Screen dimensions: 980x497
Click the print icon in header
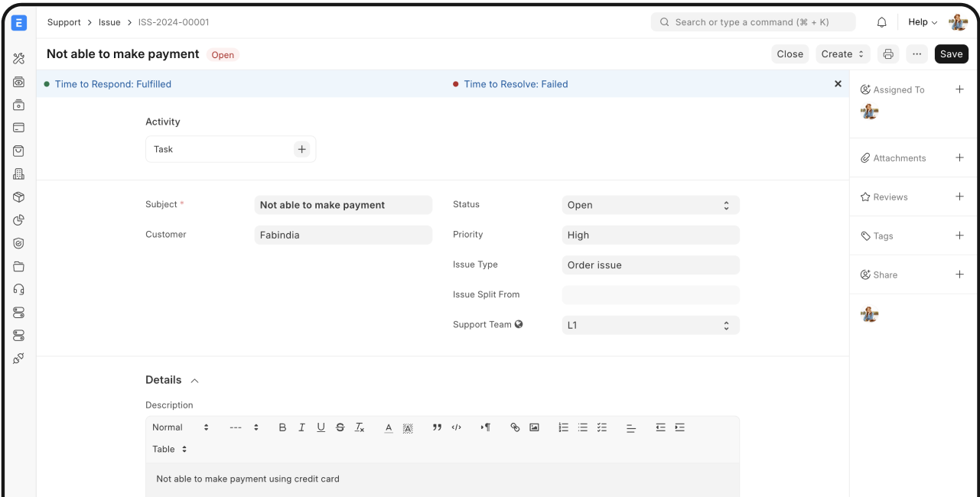[887, 54]
